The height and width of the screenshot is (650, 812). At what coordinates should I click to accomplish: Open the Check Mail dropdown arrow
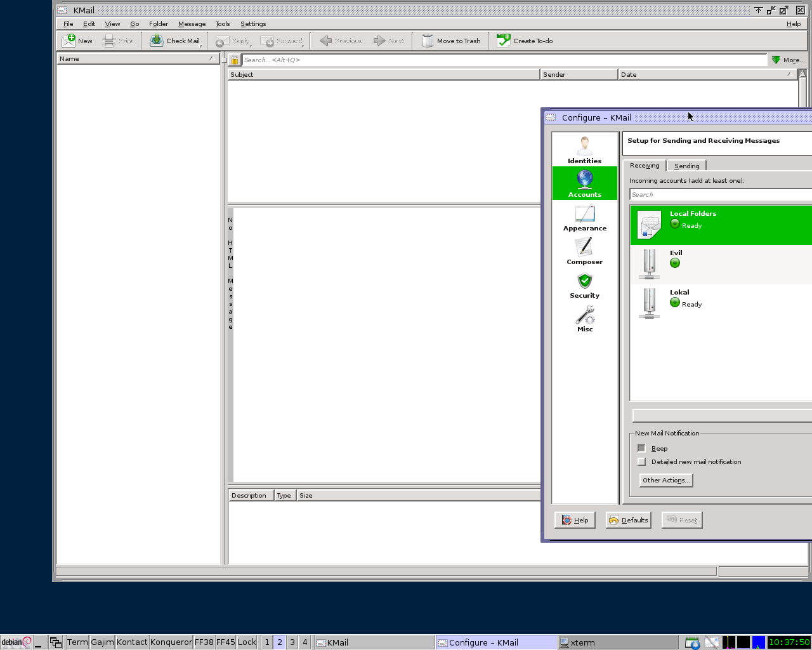click(200, 46)
